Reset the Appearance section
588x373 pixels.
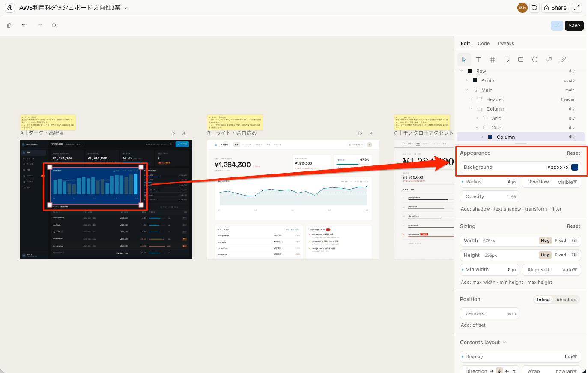tap(573, 153)
